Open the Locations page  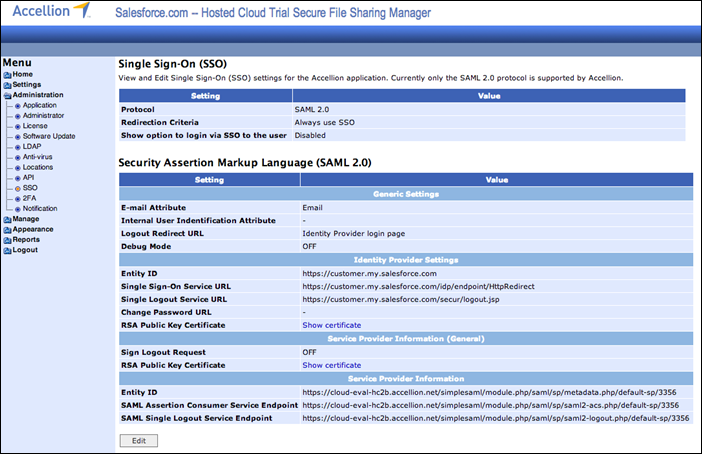coord(38,167)
